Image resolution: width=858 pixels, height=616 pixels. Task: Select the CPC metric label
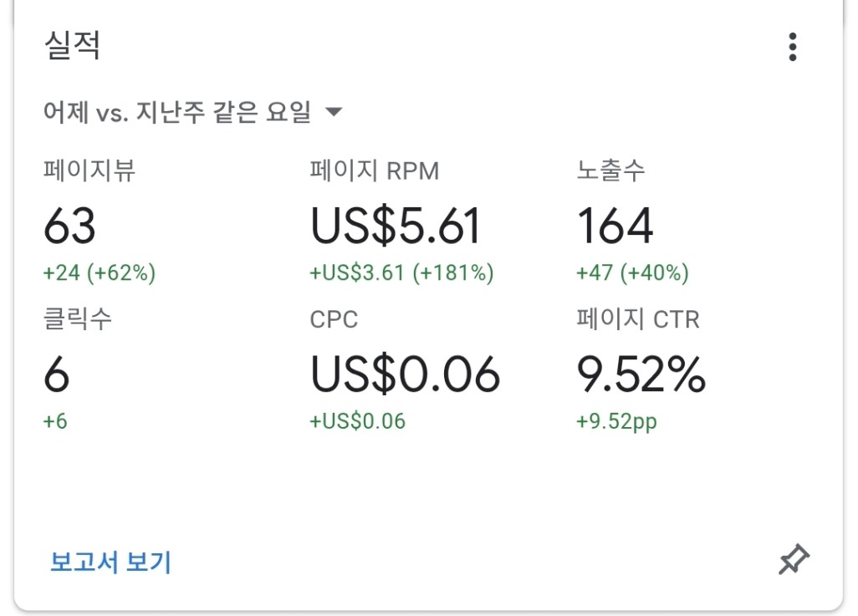(x=334, y=319)
